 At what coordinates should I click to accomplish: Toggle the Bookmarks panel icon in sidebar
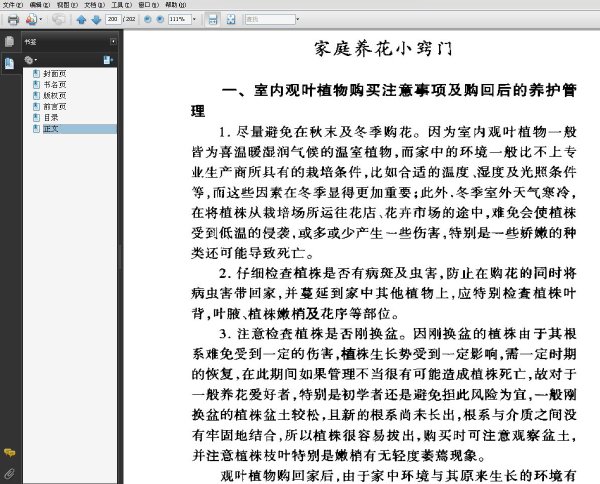[9, 63]
